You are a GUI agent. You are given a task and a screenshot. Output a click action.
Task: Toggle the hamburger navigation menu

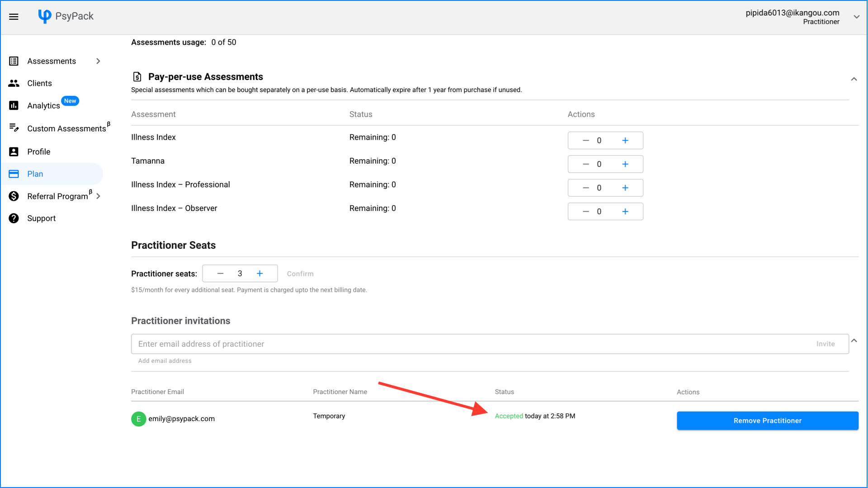[x=14, y=17]
